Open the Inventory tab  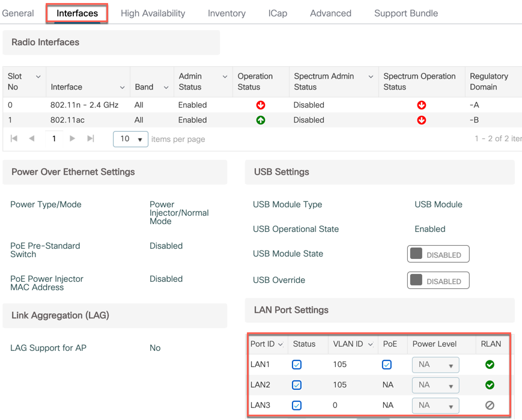click(226, 13)
